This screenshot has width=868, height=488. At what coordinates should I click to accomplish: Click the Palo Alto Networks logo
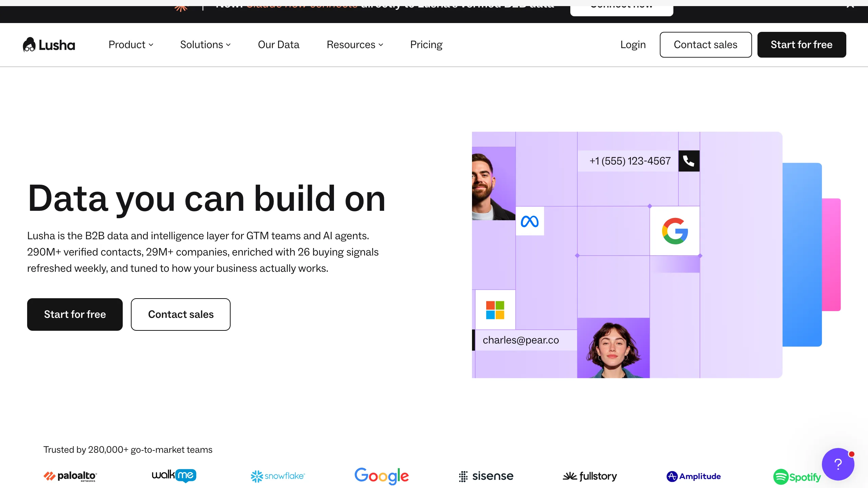tap(70, 476)
